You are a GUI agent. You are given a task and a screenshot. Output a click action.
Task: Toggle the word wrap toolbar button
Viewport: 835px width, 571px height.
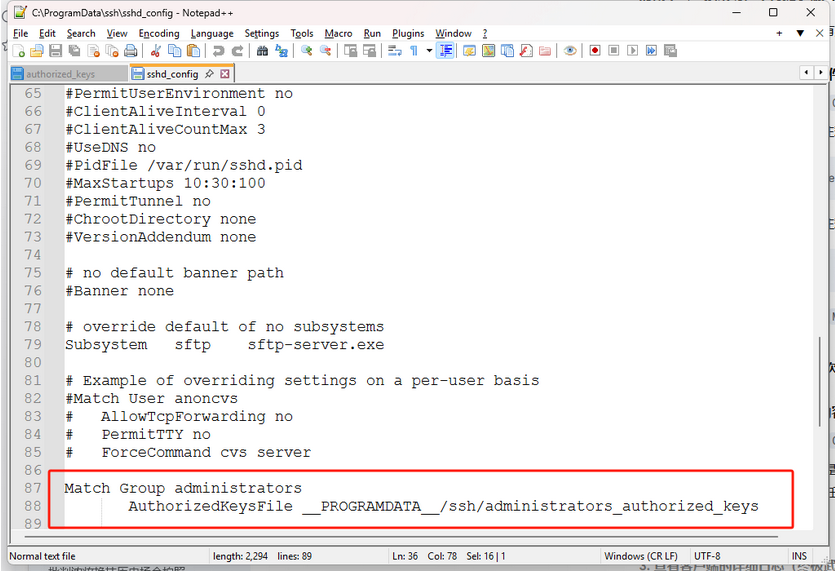395,51
